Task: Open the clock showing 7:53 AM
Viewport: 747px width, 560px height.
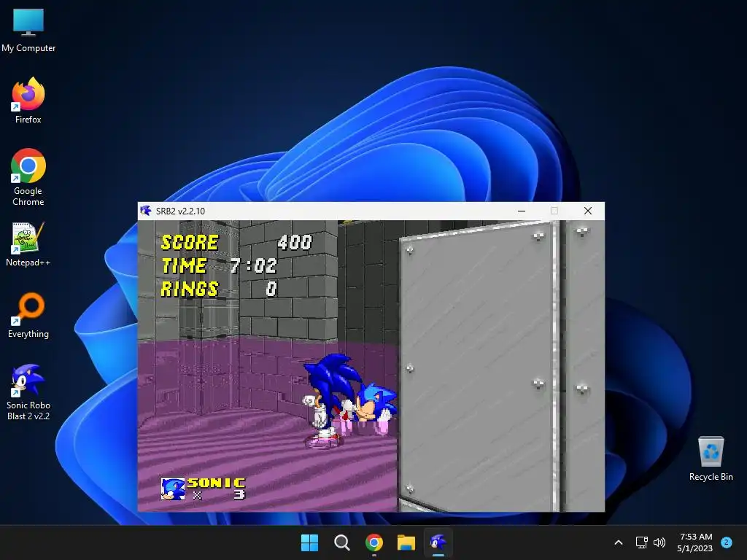Action: pos(695,542)
